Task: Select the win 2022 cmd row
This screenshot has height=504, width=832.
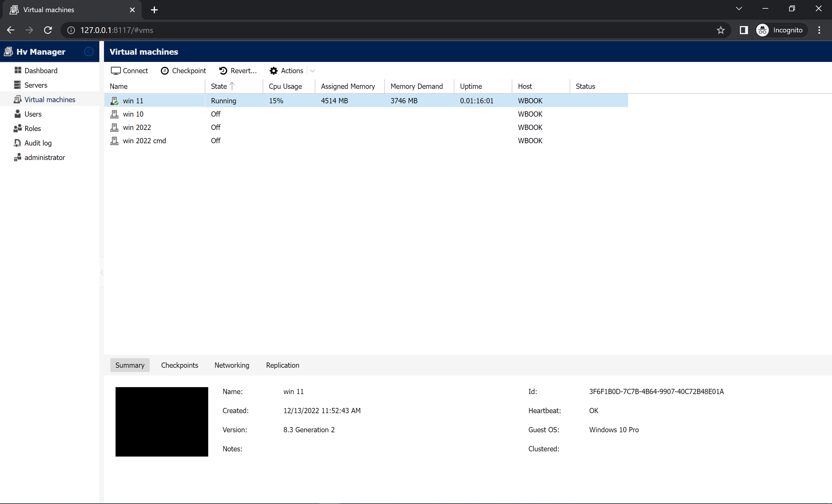Action: 145,141
